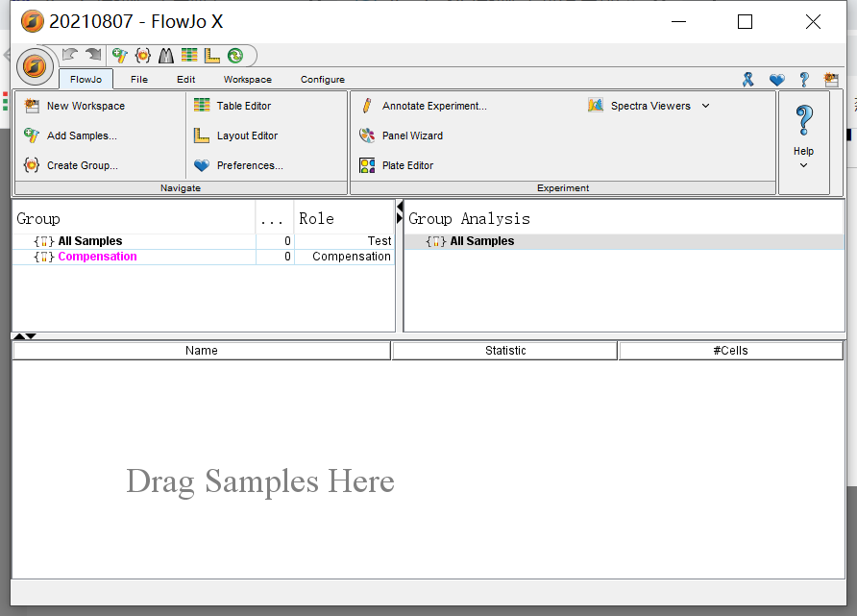The image size is (857, 616).
Task: Click the Layout Editor text label
Action: pos(247,136)
